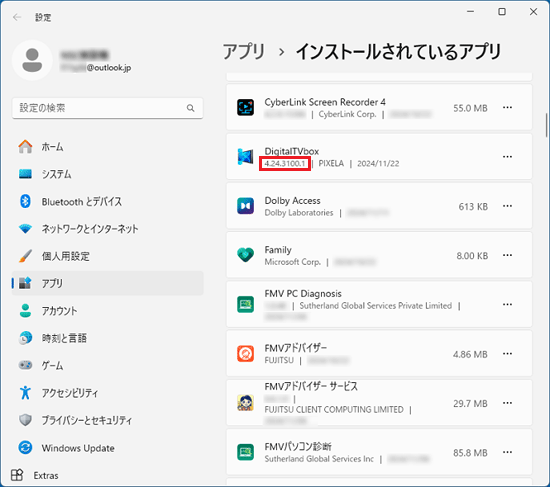Click the 時刻と言語 globe clock icon
550x487 pixels.
25,338
